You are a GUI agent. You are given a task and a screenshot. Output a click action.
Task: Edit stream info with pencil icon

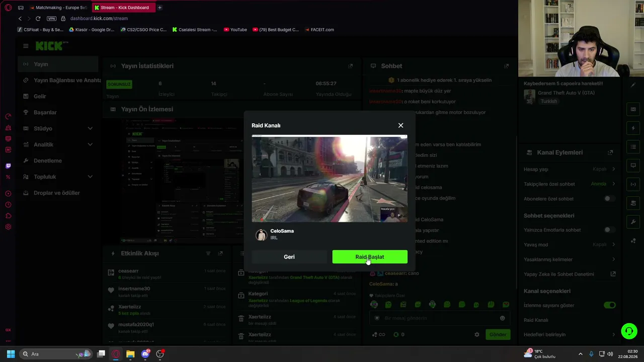(x=633, y=85)
